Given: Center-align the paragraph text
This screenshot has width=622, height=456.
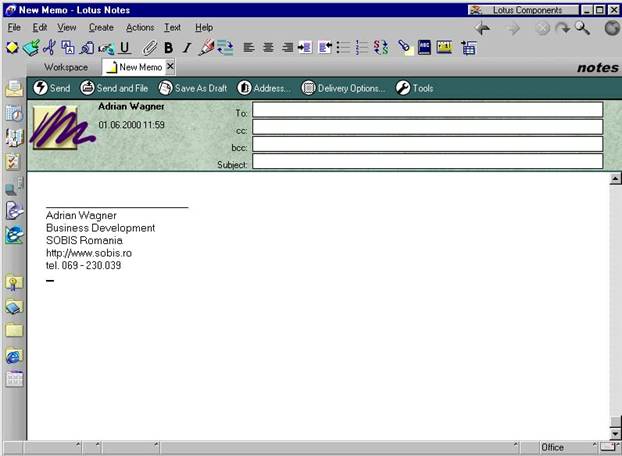Looking at the screenshot, I should click(268, 47).
